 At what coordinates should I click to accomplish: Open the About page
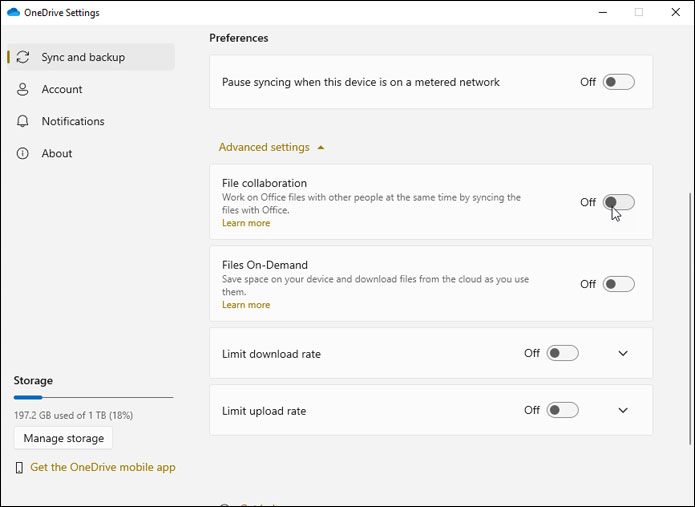pos(91,153)
